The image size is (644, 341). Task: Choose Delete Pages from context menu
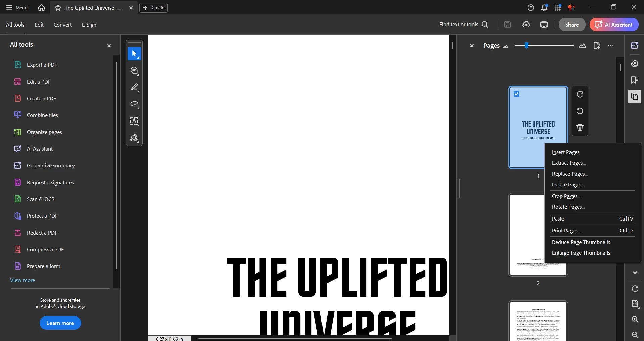593,185
